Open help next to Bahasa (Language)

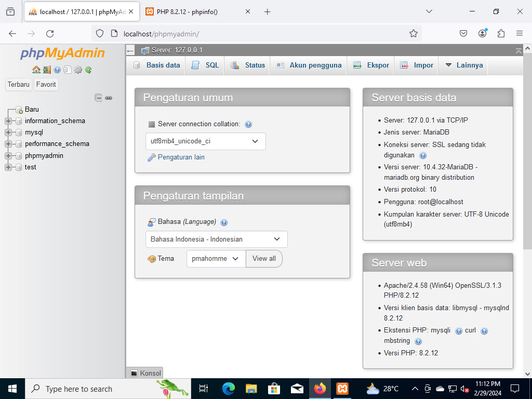coord(224,222)
